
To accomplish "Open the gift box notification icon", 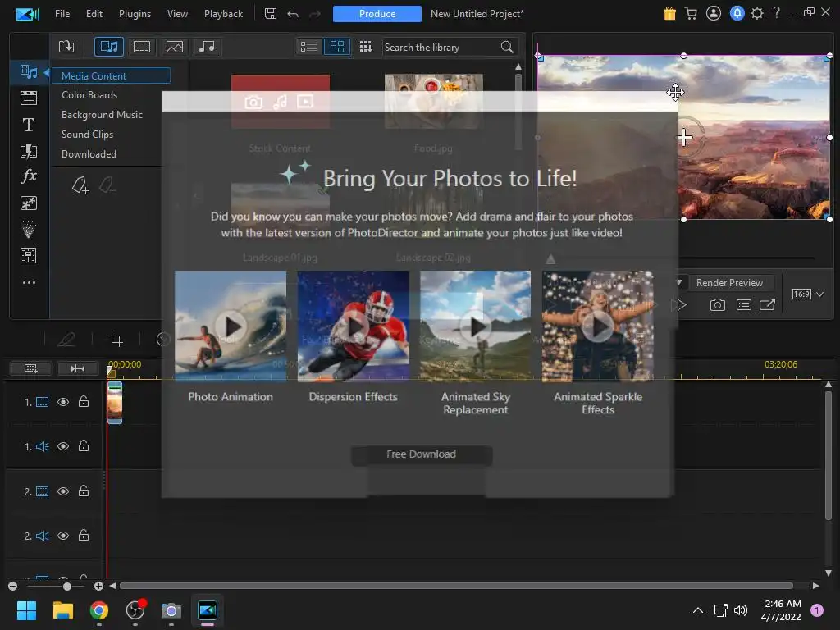I will click(669, 13).
